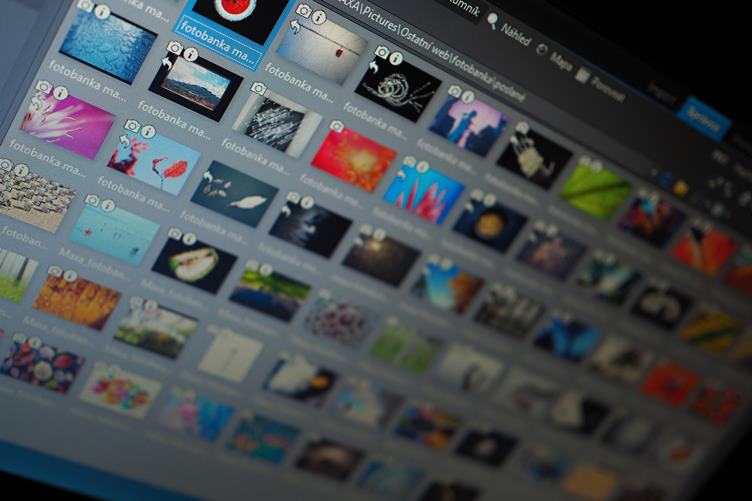Click camera icon on pink tulips photo
This screenshot has height=501, width=752.
coord(409,161)
